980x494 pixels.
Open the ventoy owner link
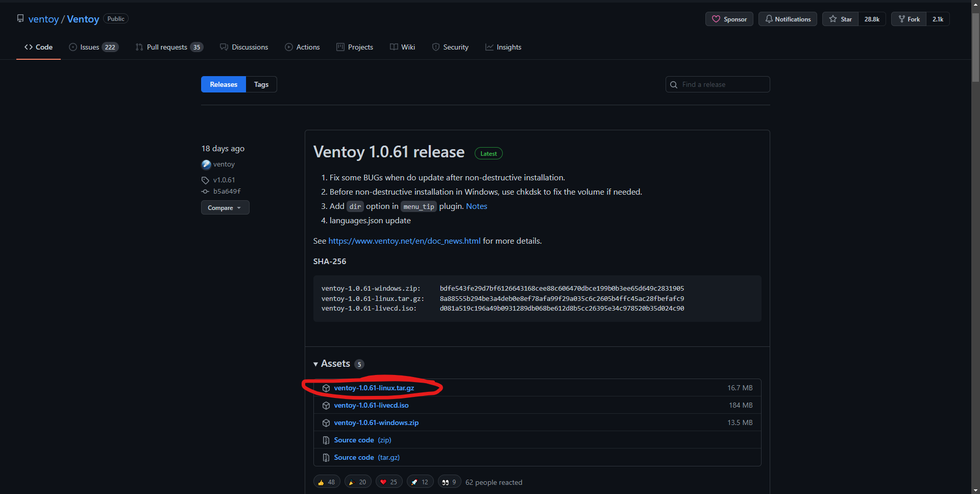(x=43, y=19)
